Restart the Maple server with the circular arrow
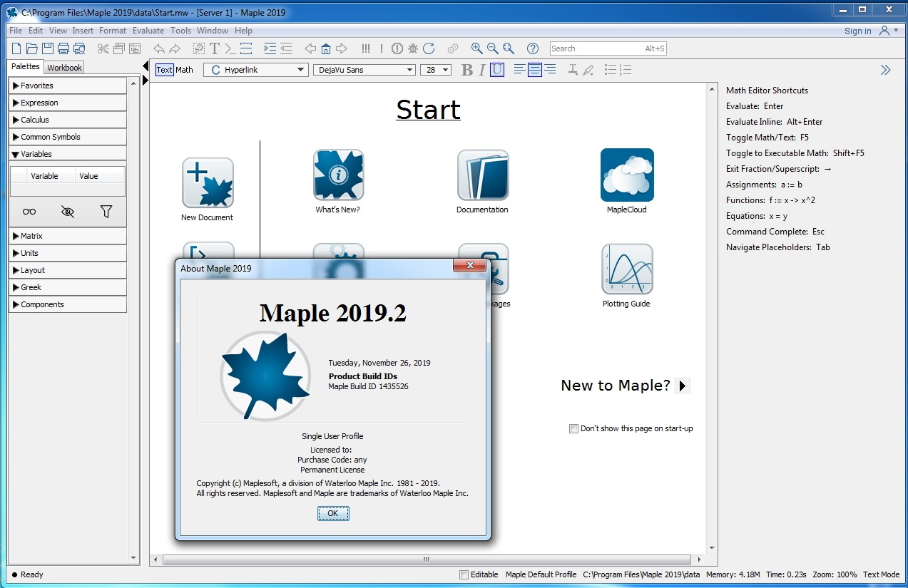Viewport: 908px width, 588px height. [x=429, y=48]
